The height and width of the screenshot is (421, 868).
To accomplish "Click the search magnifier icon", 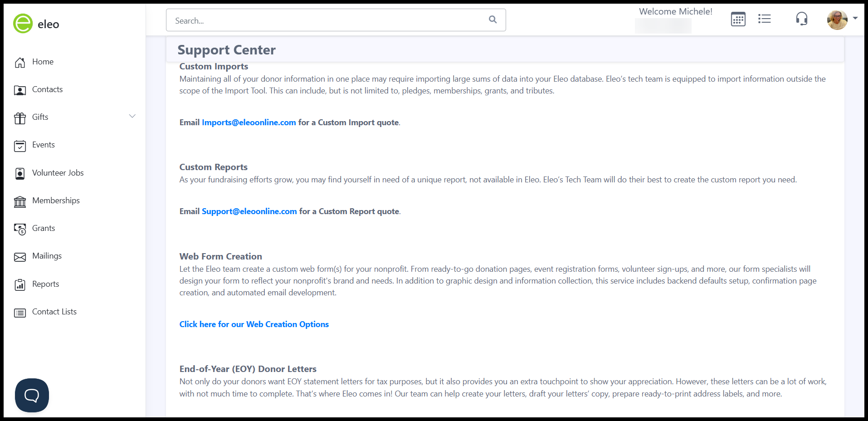I will click(x=493, y=20).
